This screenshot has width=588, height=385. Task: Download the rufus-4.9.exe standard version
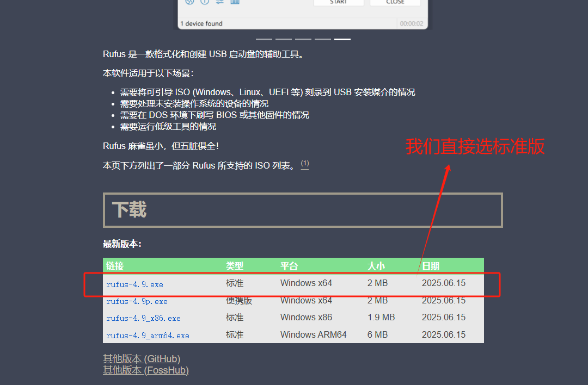134,284
